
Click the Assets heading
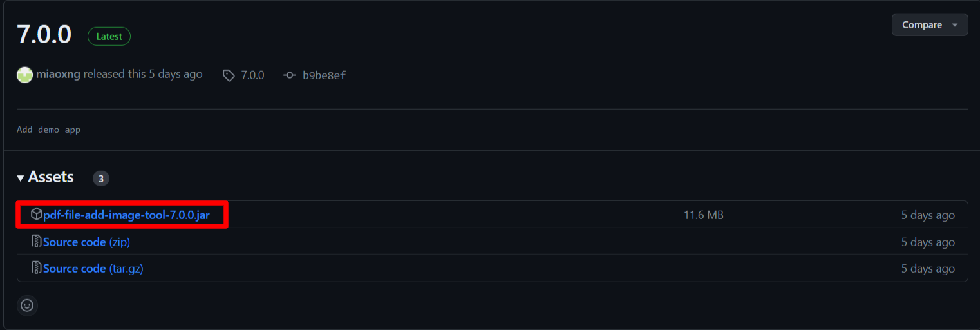[x=51, y=177]
